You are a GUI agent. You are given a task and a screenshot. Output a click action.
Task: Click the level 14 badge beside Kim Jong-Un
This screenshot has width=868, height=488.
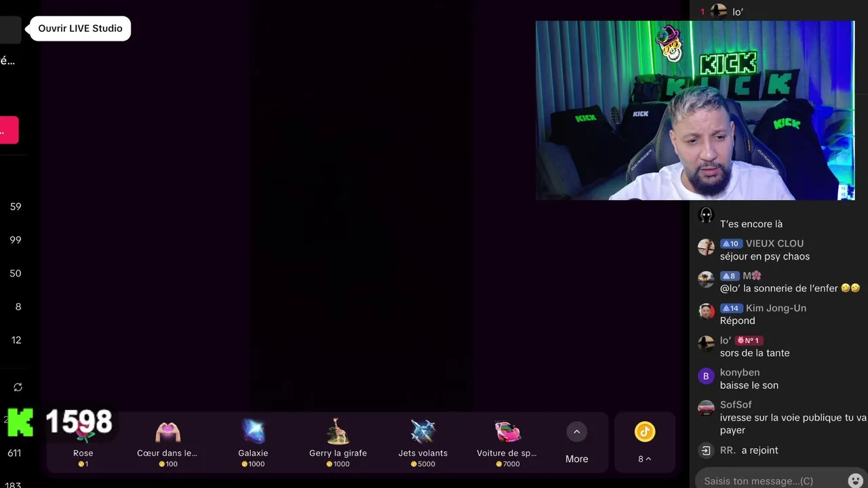[731, 308]
